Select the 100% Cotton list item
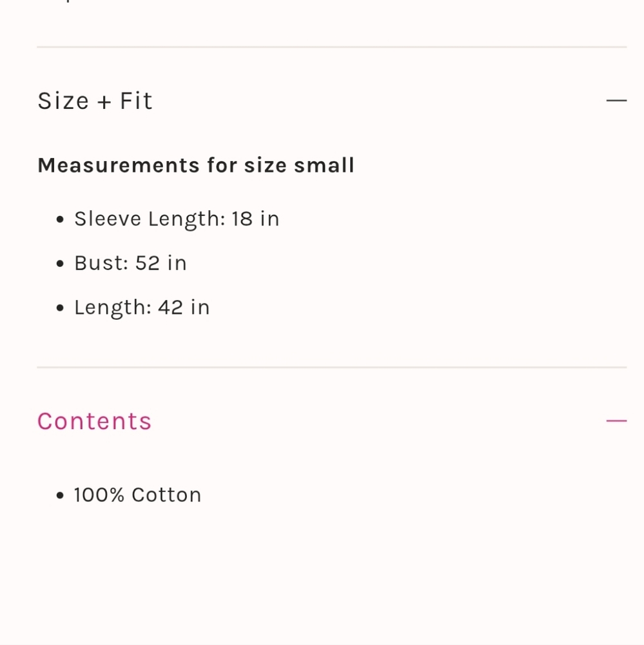 137,495
